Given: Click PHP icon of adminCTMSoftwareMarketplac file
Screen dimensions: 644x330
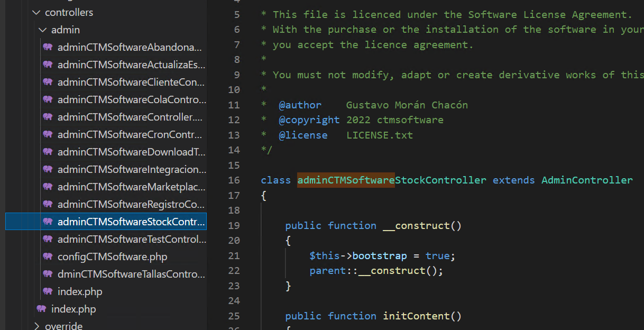Looking at the screenshot, I should pyautogui.click(x=48, y=187).
